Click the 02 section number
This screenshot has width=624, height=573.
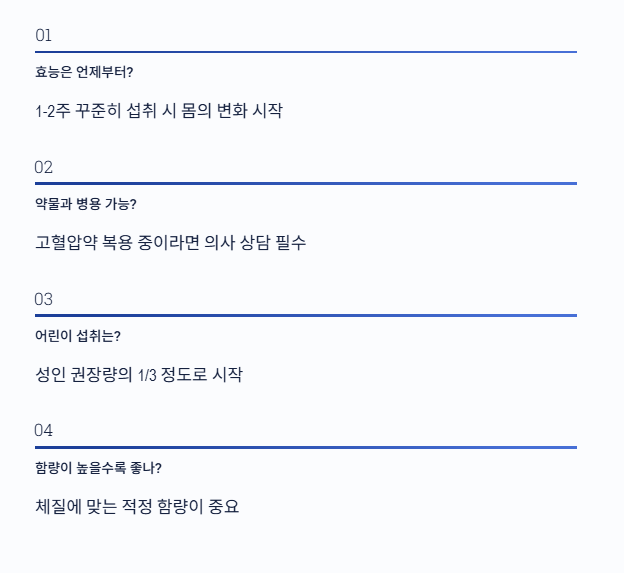(x=43, y=168)
